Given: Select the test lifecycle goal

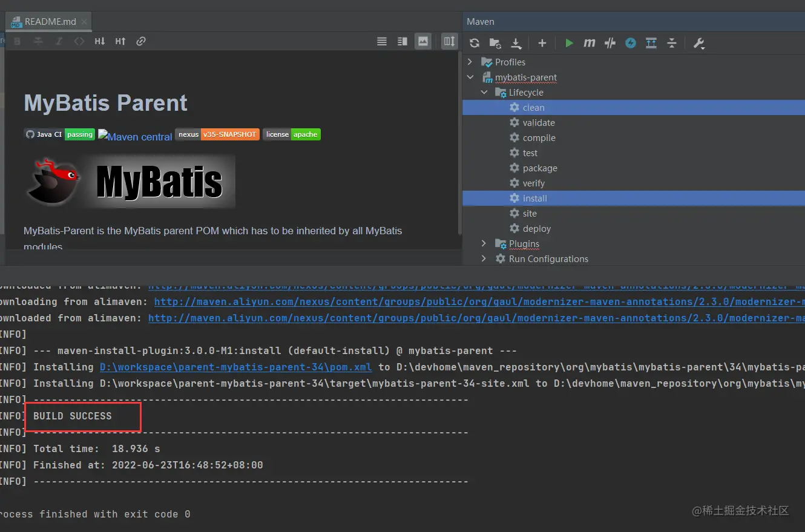Looking at the screenshot, I should click(634, 153).
